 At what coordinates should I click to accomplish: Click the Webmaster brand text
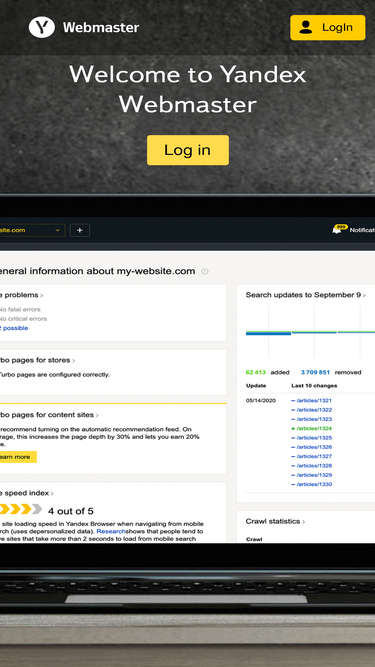pyautogui.click(x=101, y=28)
